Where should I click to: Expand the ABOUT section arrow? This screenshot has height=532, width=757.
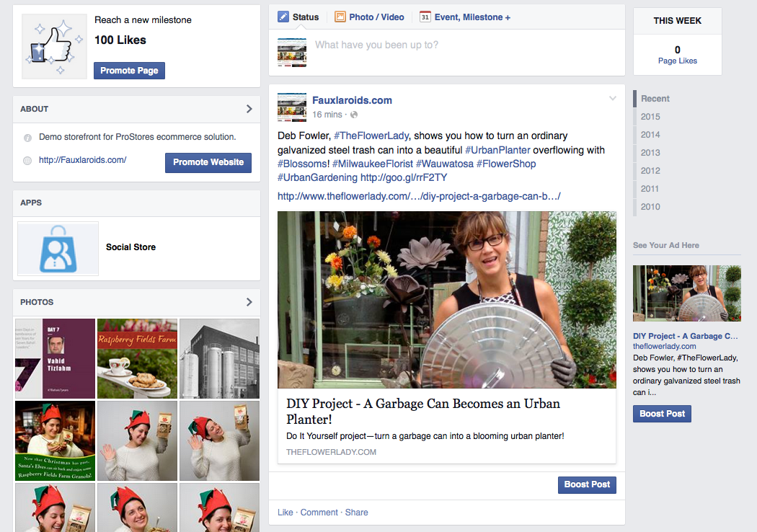click(249, 109)
